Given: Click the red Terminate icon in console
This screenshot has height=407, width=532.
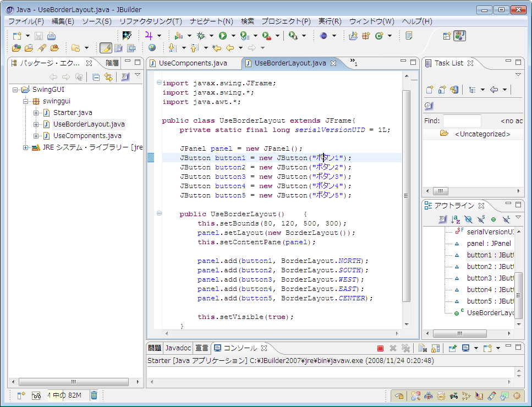Looking at the screenshot, I should 380,348.
